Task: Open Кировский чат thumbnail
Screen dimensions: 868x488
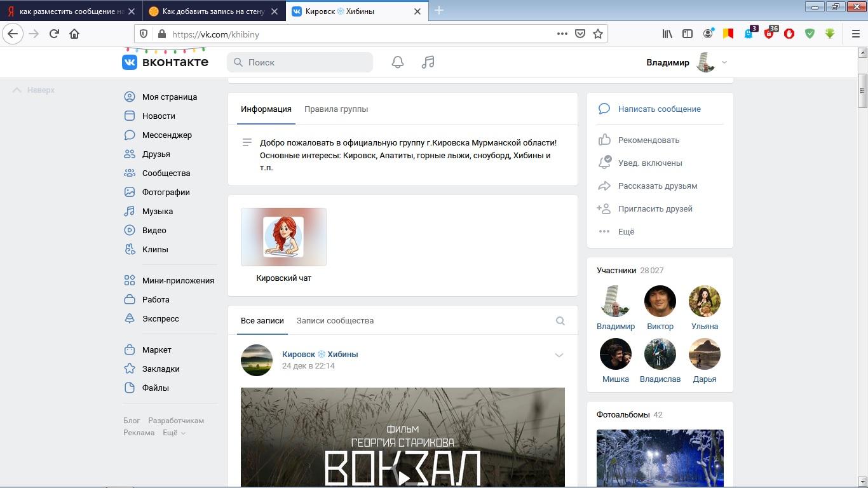Action: (283, 236)
